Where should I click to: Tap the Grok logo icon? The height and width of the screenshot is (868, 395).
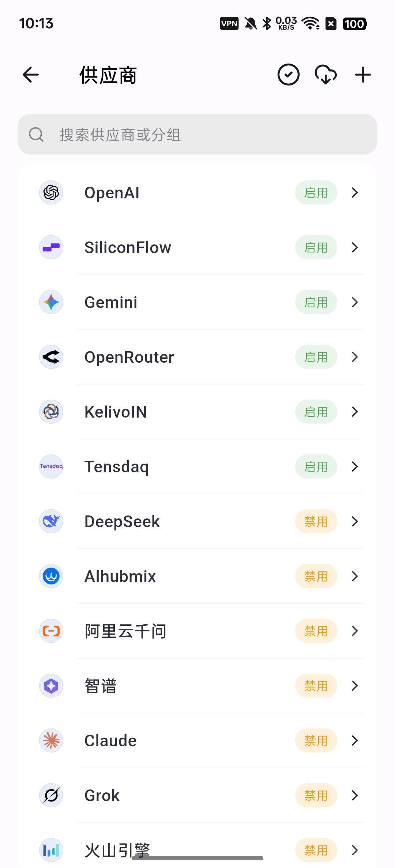51,795
